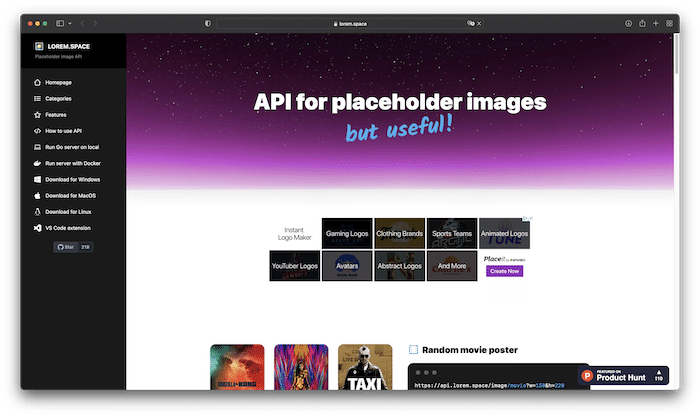Open a new tab with plus button
This screenshot has width=700, height=417.
pos(657,22)
